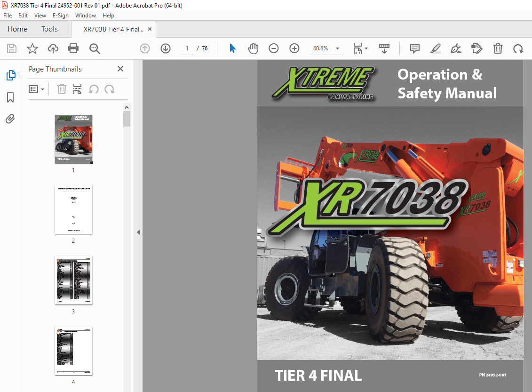Click the Zoom In plus button
The width and height of the screenshot is (532, 392).
(x=294, y=48)
